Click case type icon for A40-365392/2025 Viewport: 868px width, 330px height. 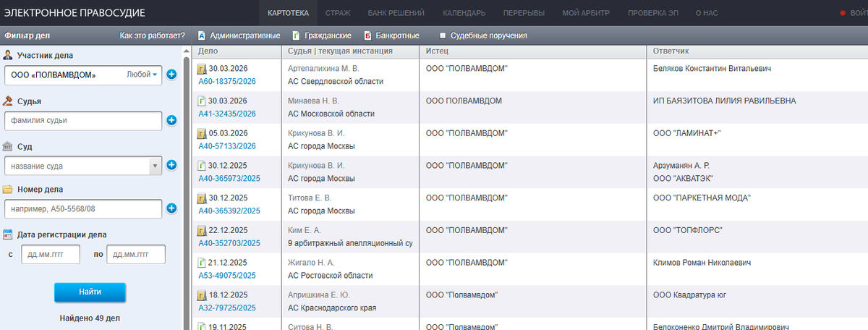[x=203, y=198]
